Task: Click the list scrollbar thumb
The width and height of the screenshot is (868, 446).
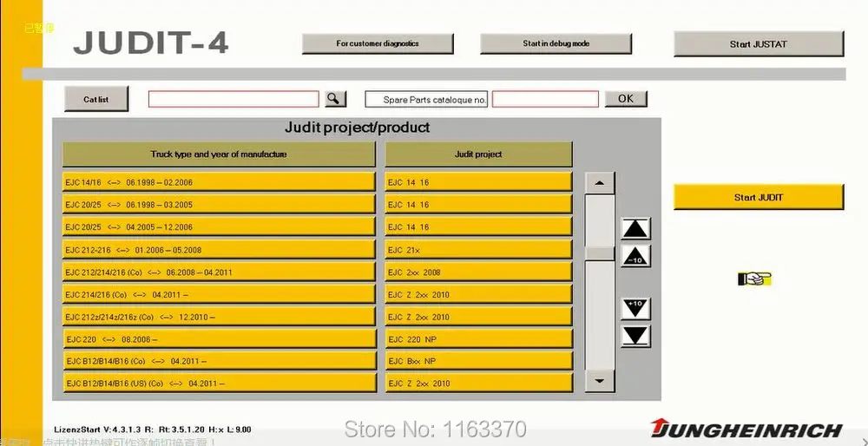Action: point(600,253)
